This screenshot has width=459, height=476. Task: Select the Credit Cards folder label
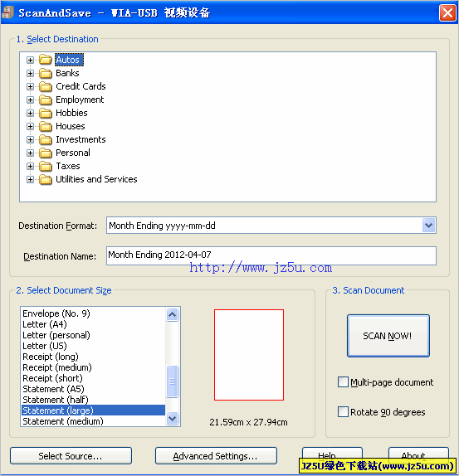(x=81, y=86)
